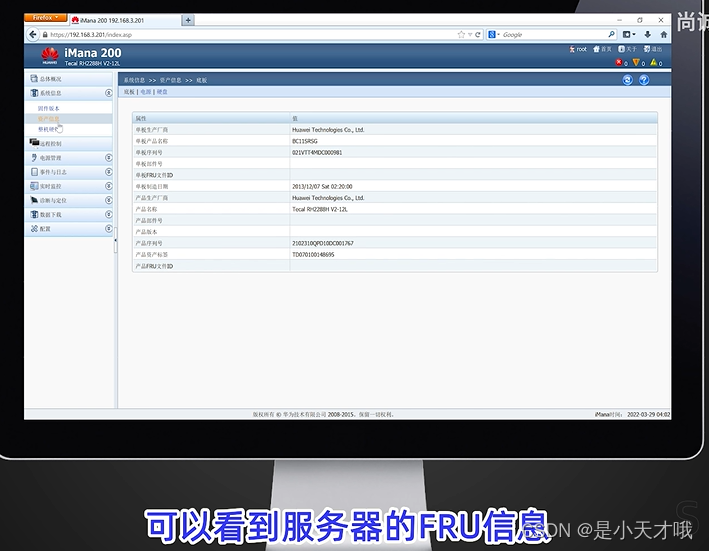
Task: Expand the 配置 section chevron
Action: (109, 229)
